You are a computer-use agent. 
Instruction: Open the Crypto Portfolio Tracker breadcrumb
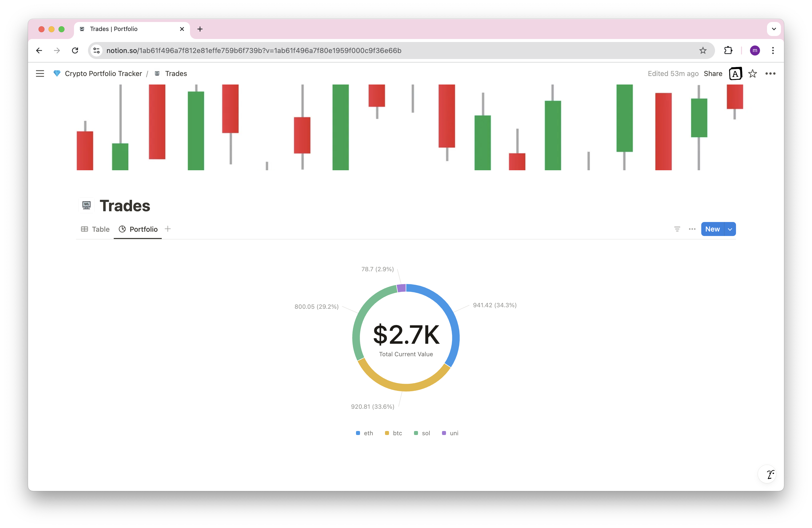point(103,74)
